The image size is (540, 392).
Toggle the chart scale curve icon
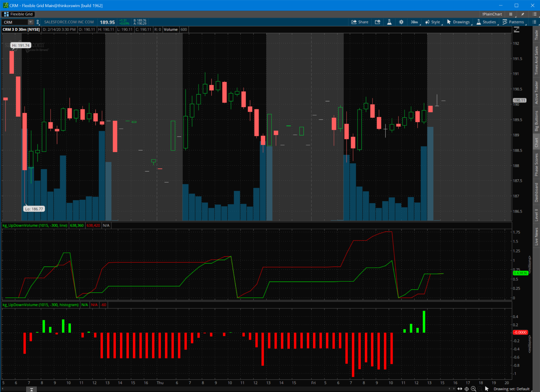(517, 30)
